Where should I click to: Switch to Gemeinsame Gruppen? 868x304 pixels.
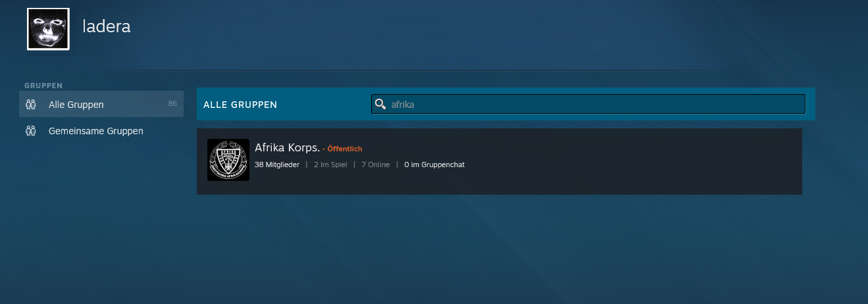96,131
